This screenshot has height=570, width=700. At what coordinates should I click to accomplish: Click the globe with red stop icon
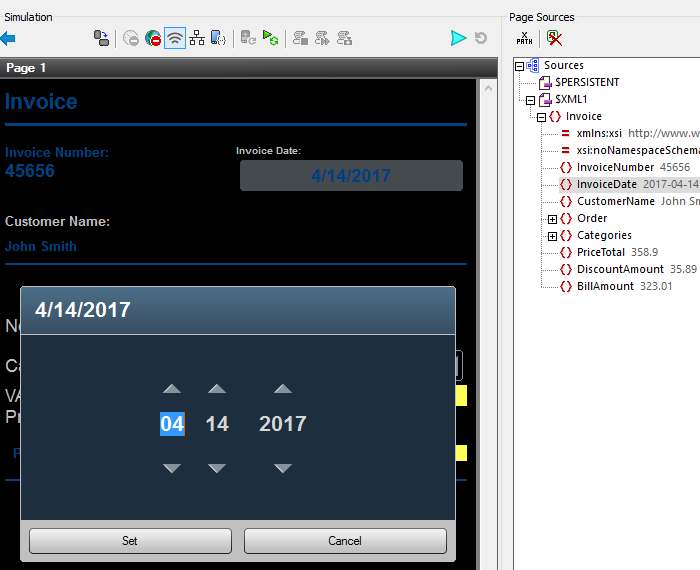tap(153, 39)
